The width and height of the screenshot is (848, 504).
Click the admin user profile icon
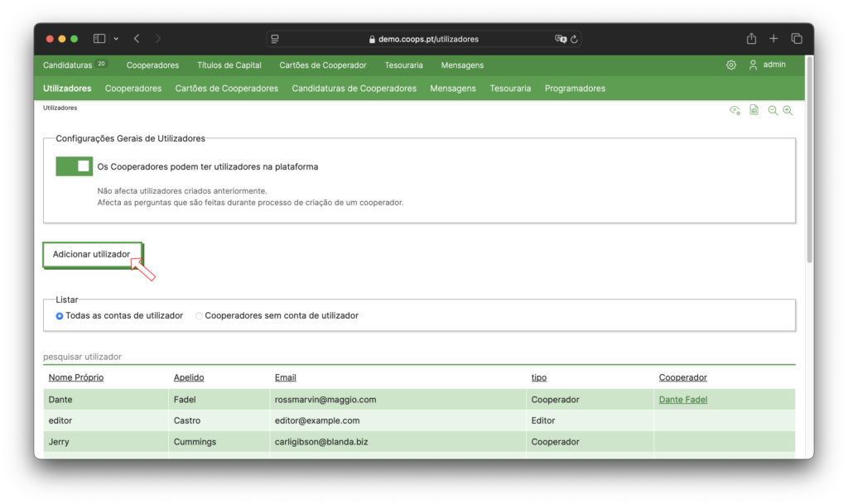click(753, 65)
